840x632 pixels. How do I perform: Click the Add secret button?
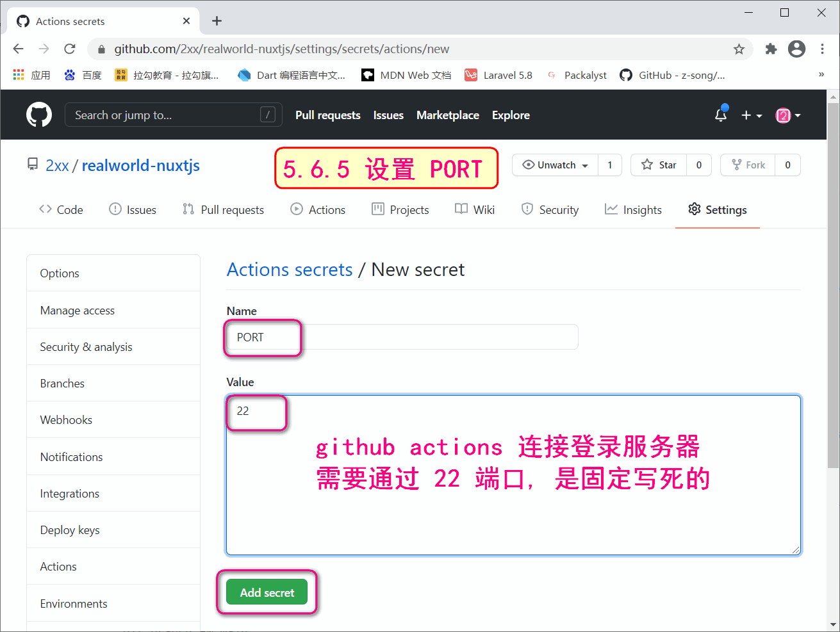click(x=267, y=593)
